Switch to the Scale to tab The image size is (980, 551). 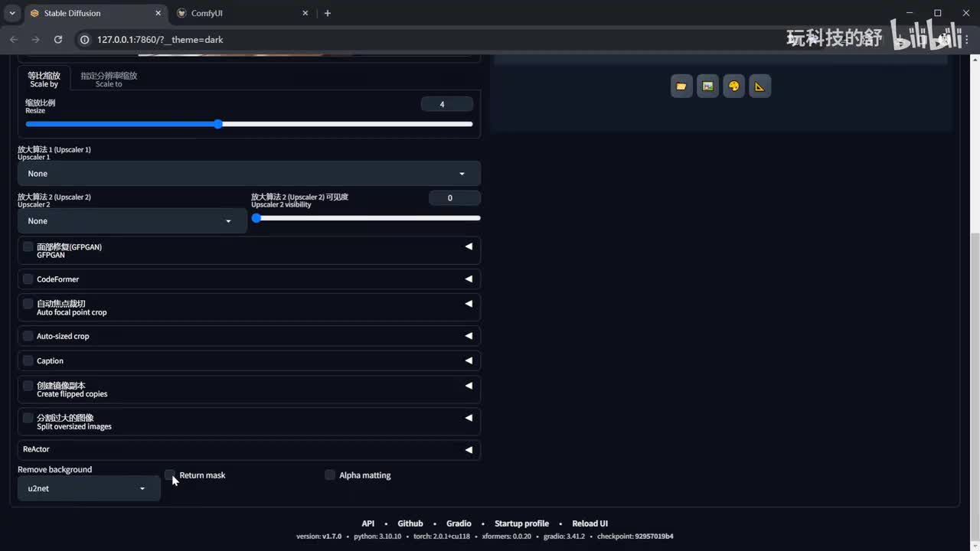point(109,80)
